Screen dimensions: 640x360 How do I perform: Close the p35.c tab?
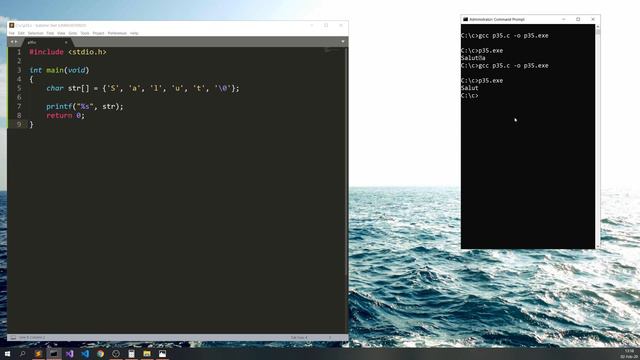click(x=66, y=42)
